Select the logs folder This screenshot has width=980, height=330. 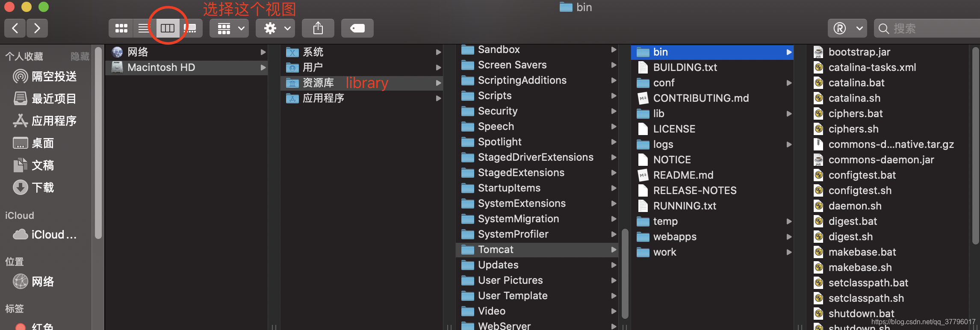tap(712, 144)
